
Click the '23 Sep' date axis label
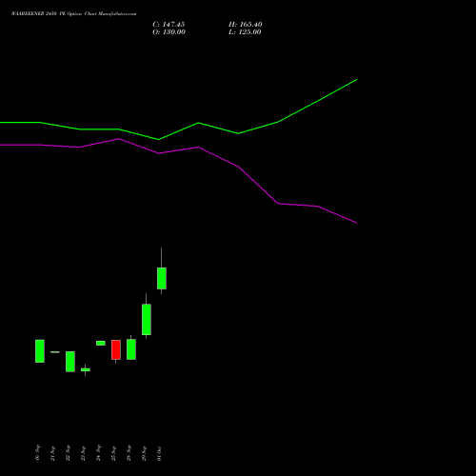[83, 453]
